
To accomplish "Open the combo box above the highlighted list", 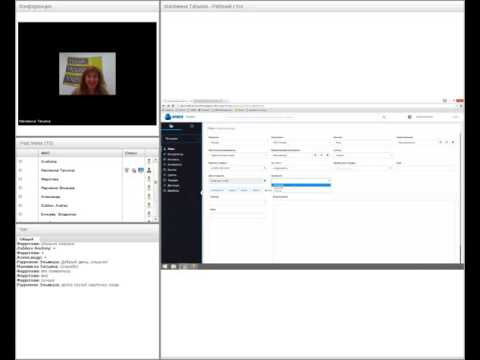I will 301,181.
